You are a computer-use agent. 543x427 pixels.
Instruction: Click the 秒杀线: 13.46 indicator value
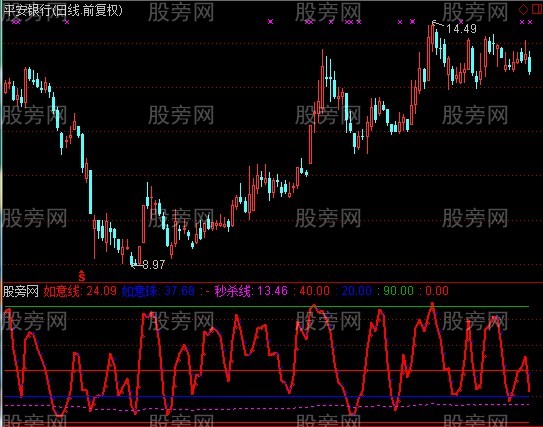(x=251, y=291)
